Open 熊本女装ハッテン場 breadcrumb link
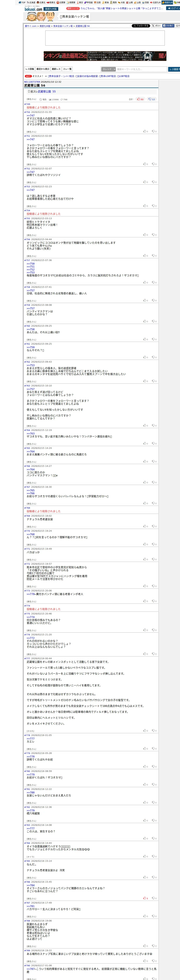Viewport: 180px width, 980px height. pos(63,26)
